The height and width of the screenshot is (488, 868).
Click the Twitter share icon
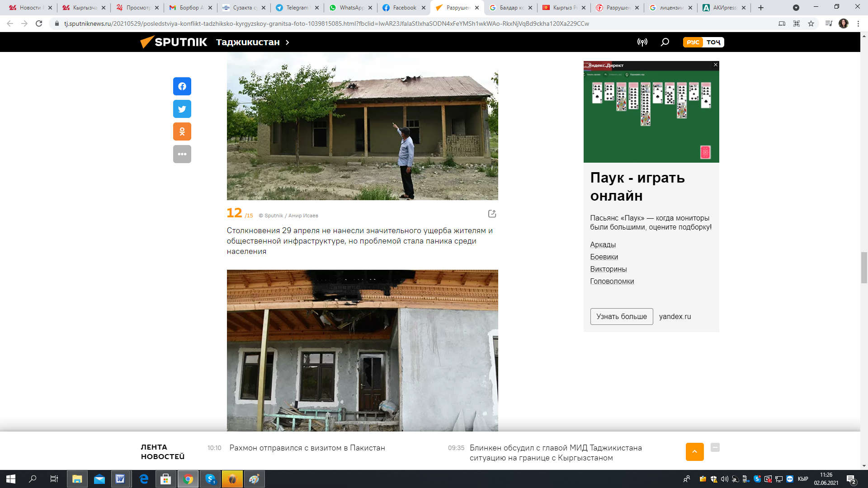182,109
